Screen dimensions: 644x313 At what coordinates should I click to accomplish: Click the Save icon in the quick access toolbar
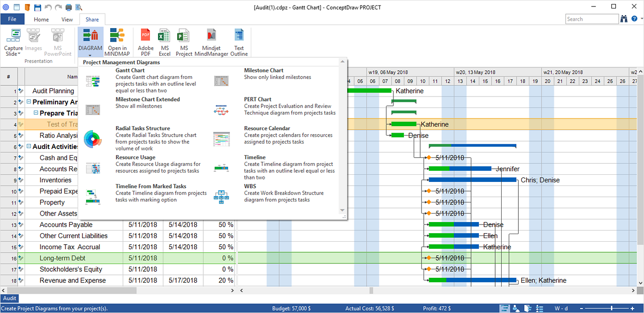coord(38,7)
